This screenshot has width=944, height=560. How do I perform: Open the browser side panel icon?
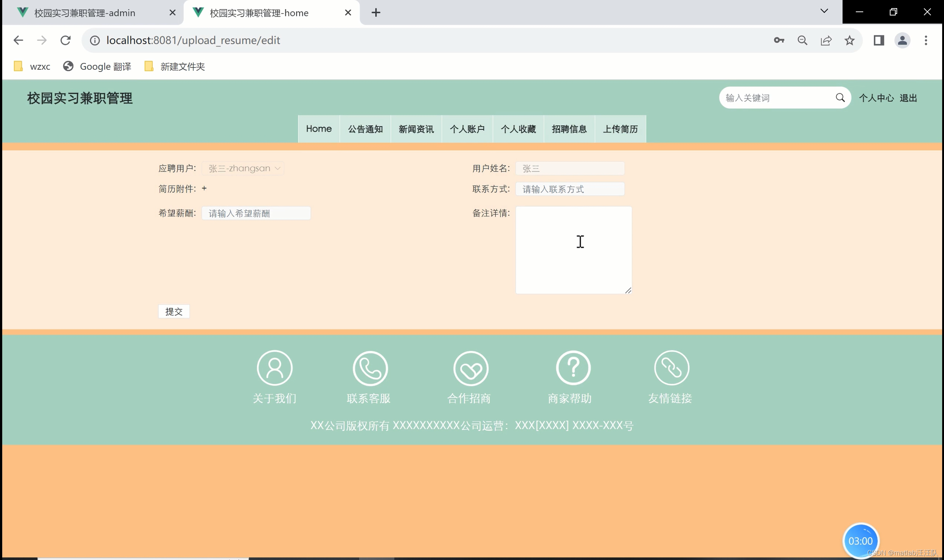(879, 41)
